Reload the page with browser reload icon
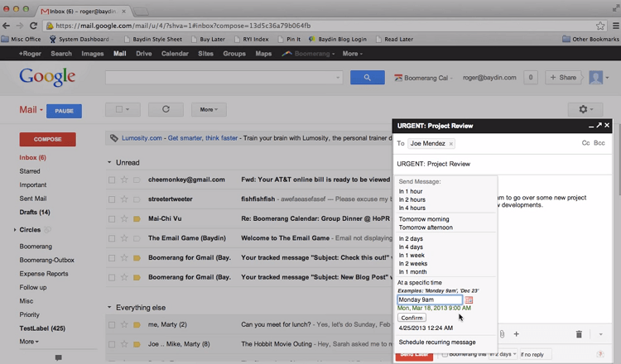This screenshot has width=621, height=364. click(x=34, y=26)
